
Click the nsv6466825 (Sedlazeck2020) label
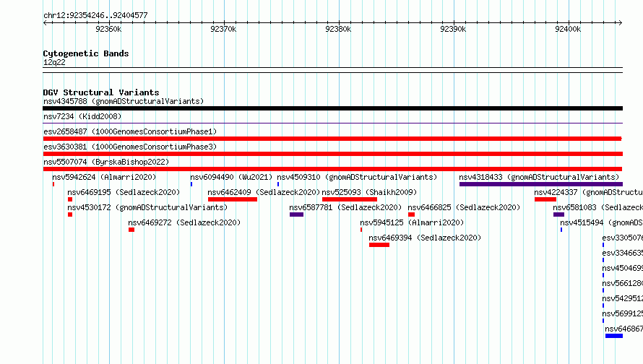click(x=464, y=207)
